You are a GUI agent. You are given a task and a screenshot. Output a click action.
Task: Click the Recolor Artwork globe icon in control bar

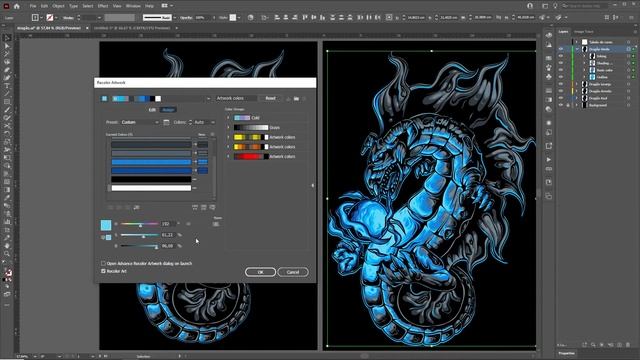[x=251, y=18]
